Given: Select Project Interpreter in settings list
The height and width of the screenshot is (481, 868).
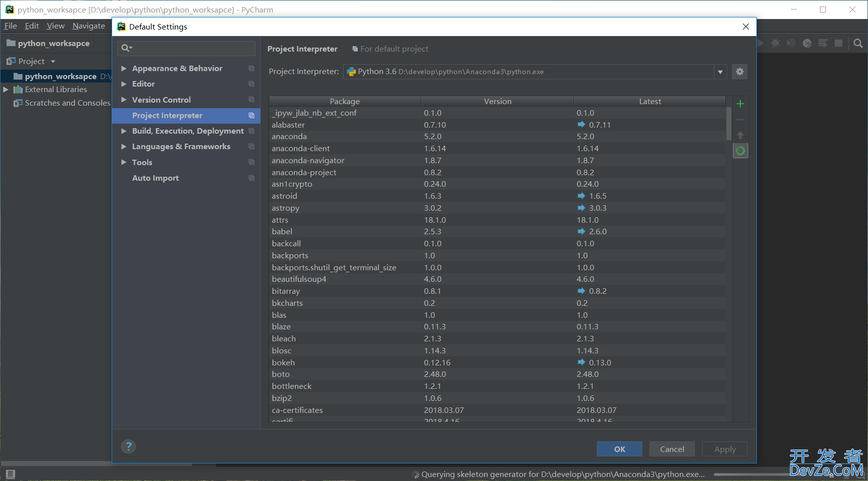Looking at the screenshot, I should click(x=186, y=116).
